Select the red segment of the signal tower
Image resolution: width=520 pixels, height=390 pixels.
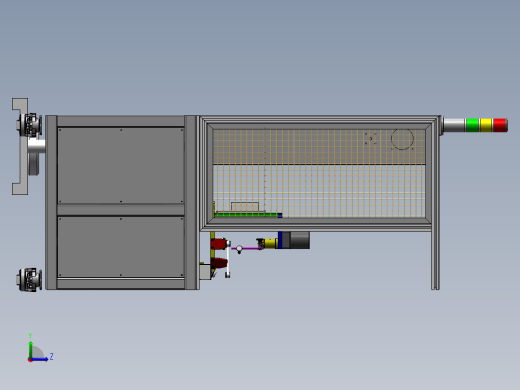coord(500,125)
